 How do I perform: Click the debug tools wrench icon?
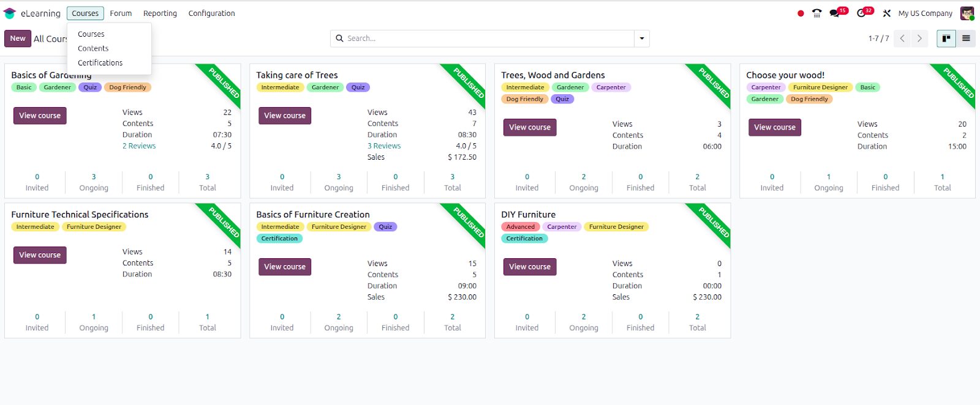[x=886, y=13]
